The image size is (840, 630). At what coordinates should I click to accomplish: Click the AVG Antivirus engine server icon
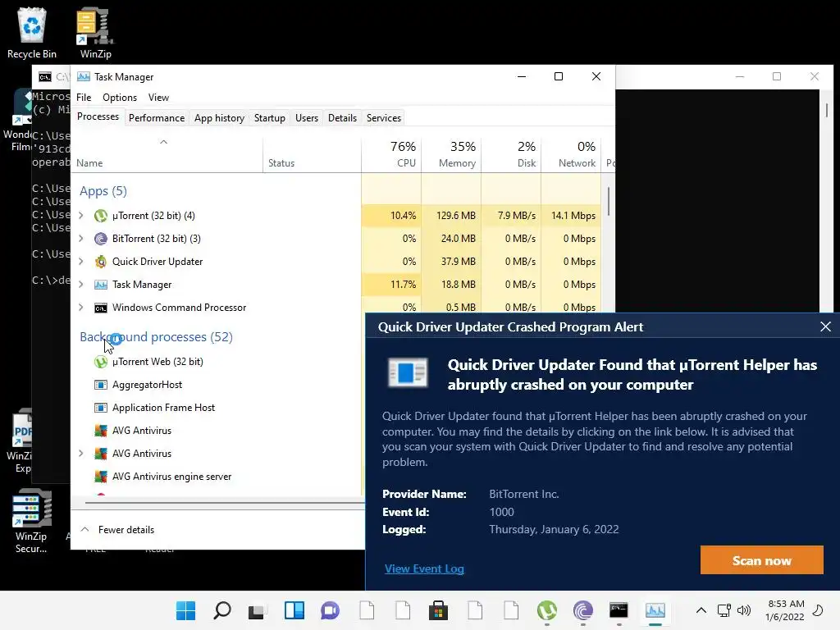(101, 477)
